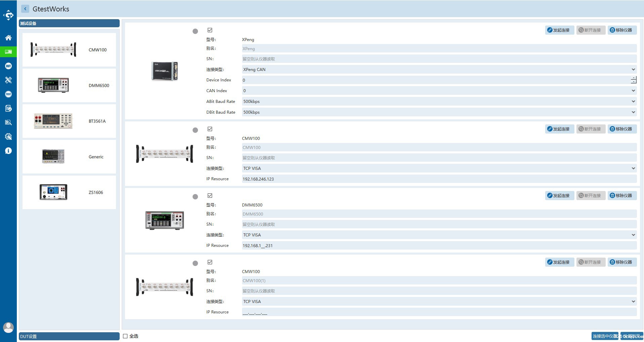Viewport: 644px width, 342px height.
Task: Click 发起连接 for the first CMW100
Action: (559, 129)
